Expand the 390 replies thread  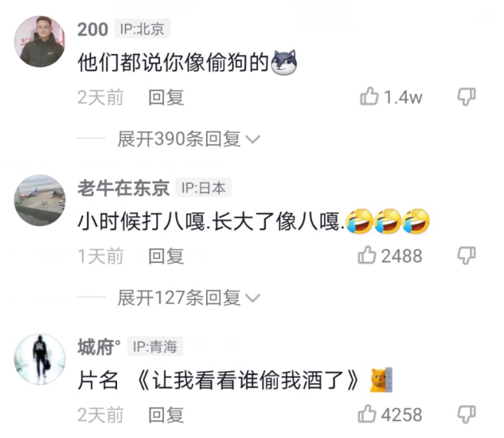click(x=189, y=139)
